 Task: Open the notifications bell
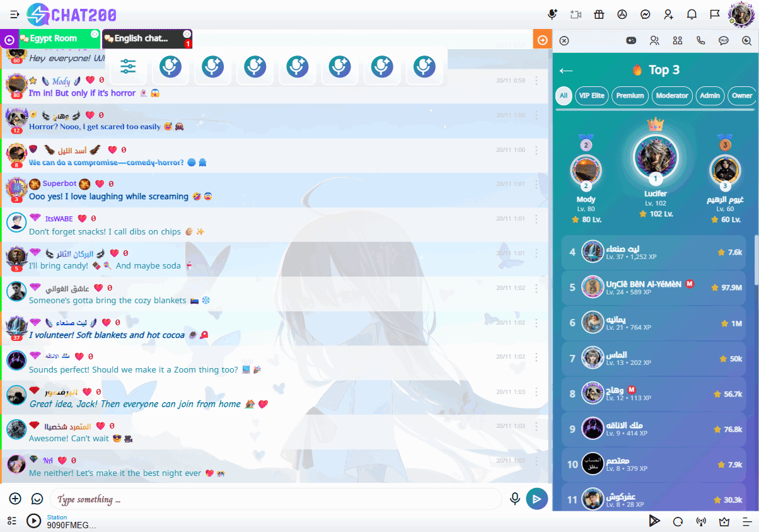click(692, 14)
